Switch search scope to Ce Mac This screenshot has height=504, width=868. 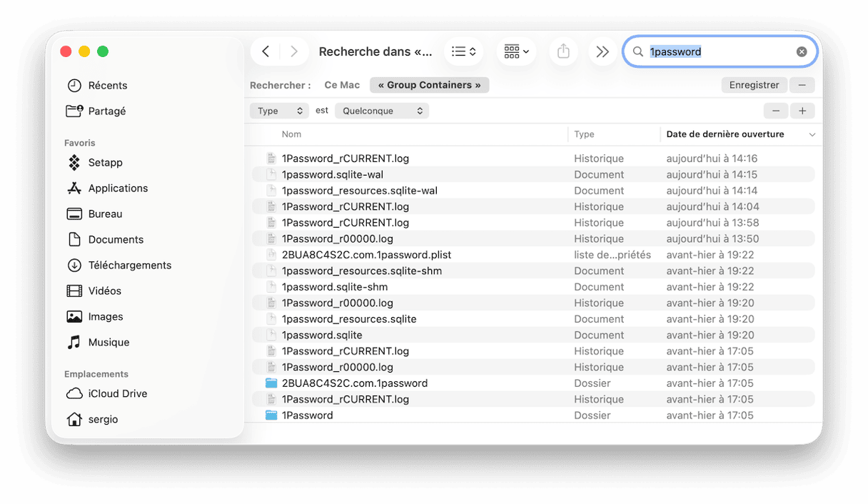point(342,85)
